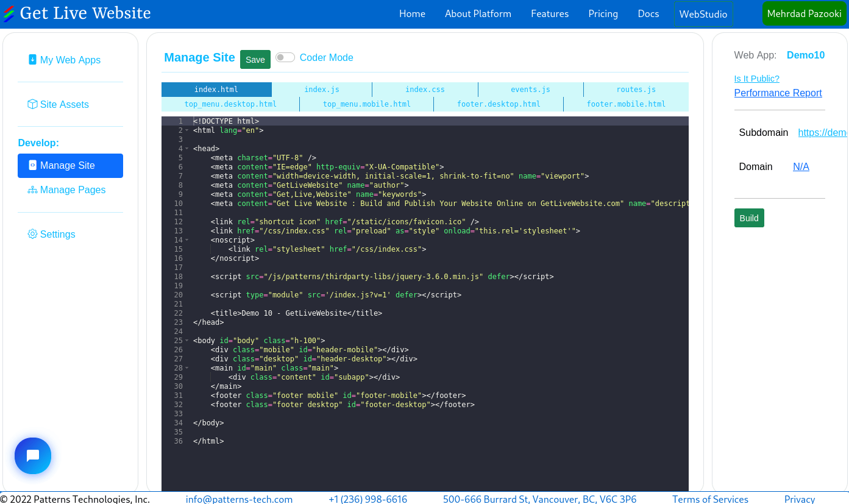
Task: Open the events.js file tab
Action: (x=530, y=90)
